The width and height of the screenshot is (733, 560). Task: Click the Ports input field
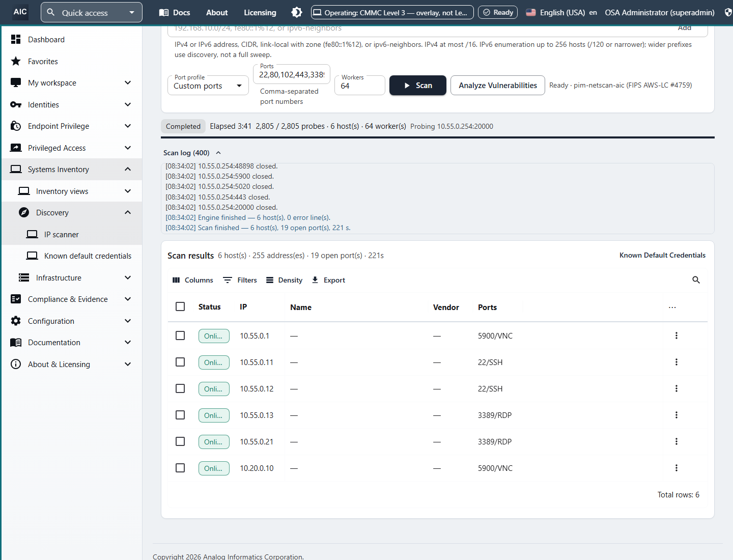(292, 74)
